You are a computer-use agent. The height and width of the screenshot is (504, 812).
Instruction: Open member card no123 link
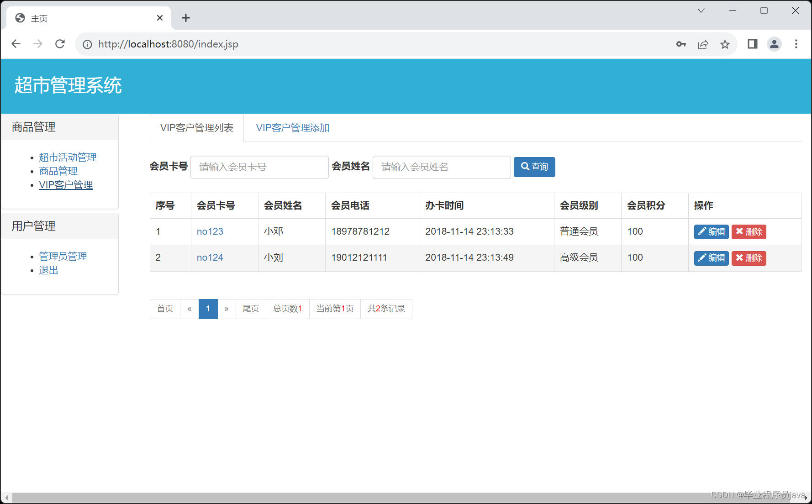pyautogui.click(x=210, y=231)
